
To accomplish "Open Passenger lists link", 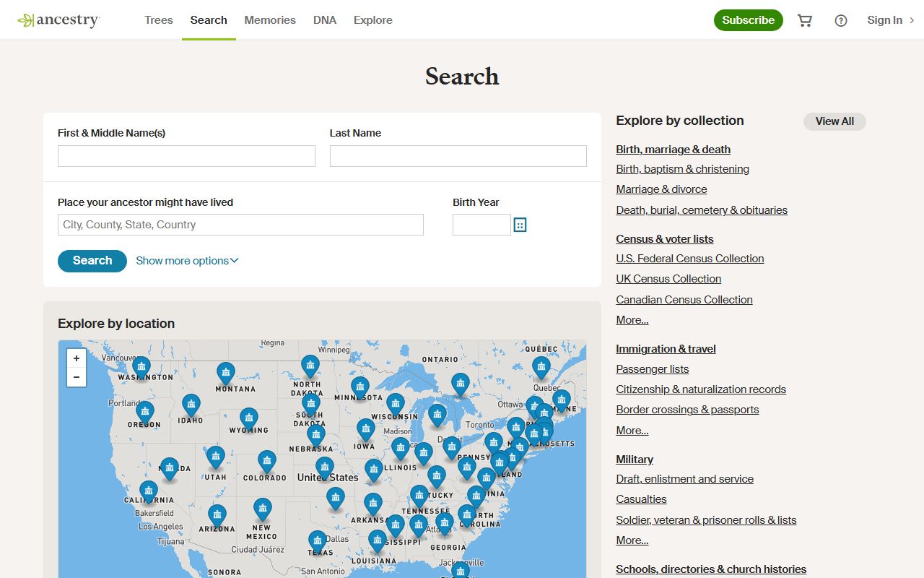I will [x=652, y=369].
